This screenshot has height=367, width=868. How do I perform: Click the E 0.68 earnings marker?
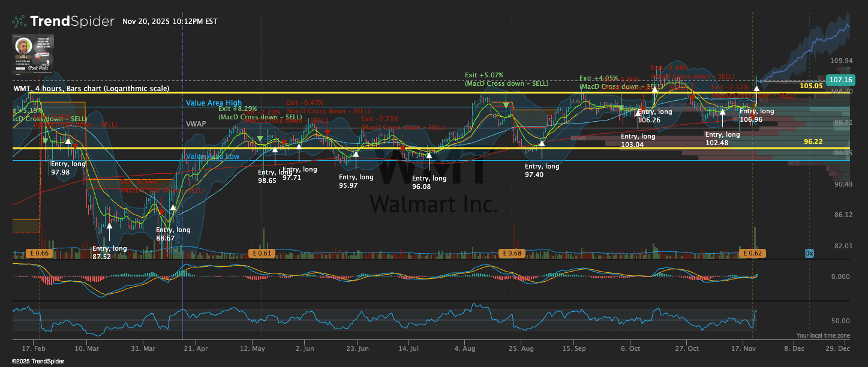[511, 254]
